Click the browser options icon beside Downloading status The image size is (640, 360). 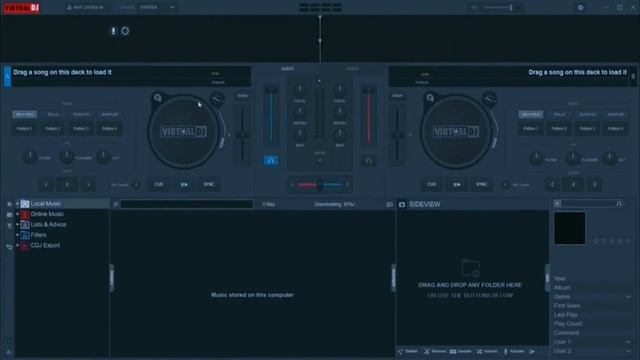click(389, 204)
